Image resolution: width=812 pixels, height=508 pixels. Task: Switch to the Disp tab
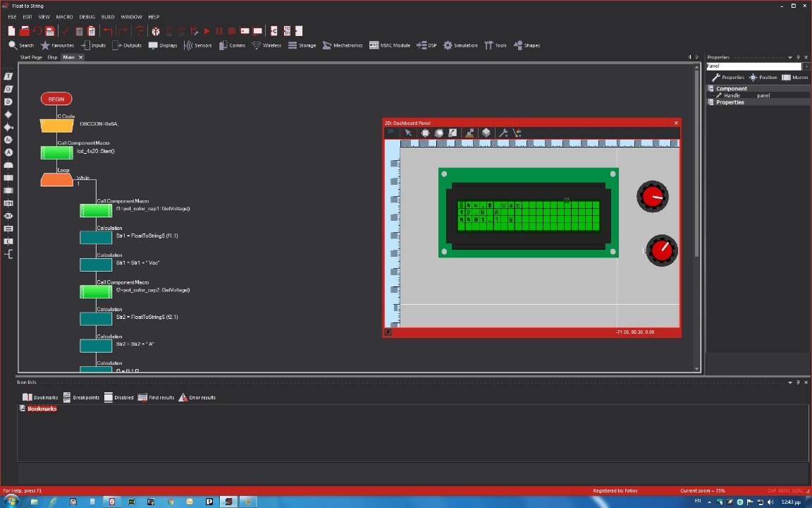coord(52,58)
